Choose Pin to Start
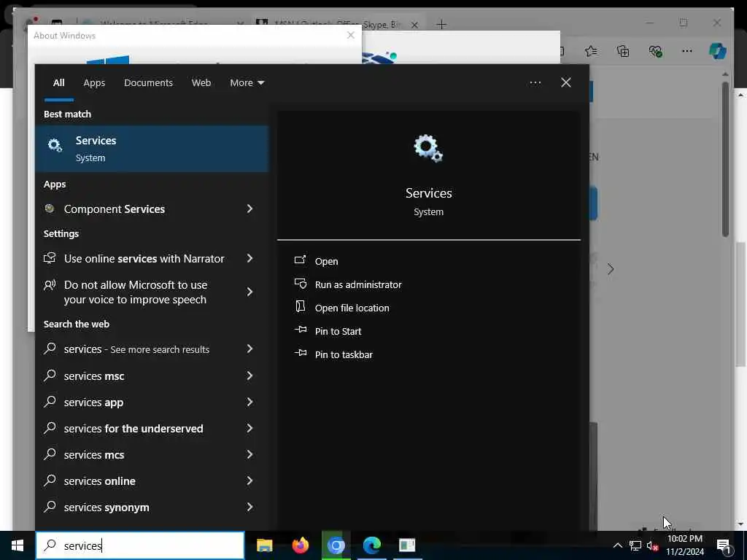747x560 pixels. 338,332
